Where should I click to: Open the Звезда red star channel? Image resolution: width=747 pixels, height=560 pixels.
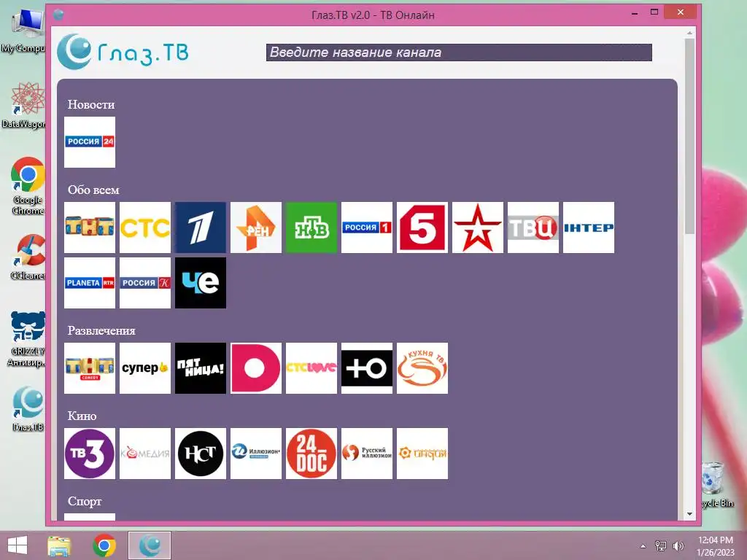(x=477, y=227)
